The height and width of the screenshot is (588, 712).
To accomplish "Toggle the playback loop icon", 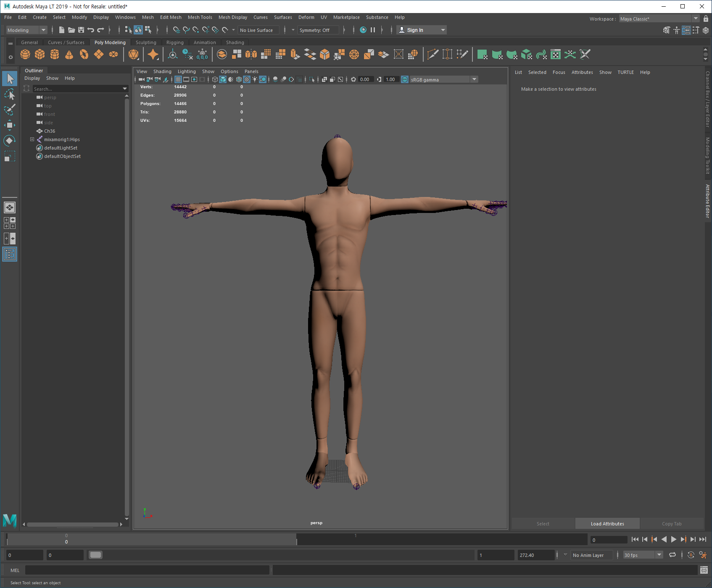I will coord(672,555).
